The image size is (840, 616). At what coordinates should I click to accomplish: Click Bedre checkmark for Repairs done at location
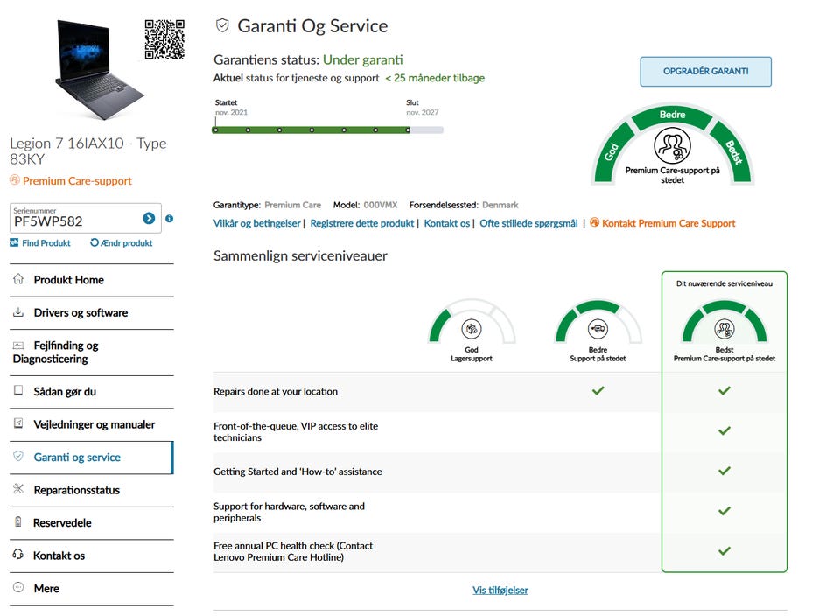coord(598,390)
